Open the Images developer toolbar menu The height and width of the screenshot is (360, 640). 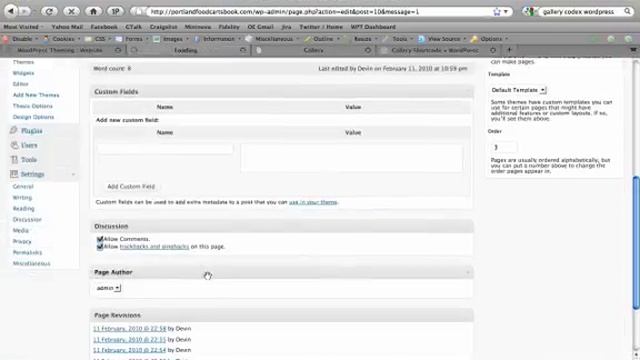coord(171,39)
